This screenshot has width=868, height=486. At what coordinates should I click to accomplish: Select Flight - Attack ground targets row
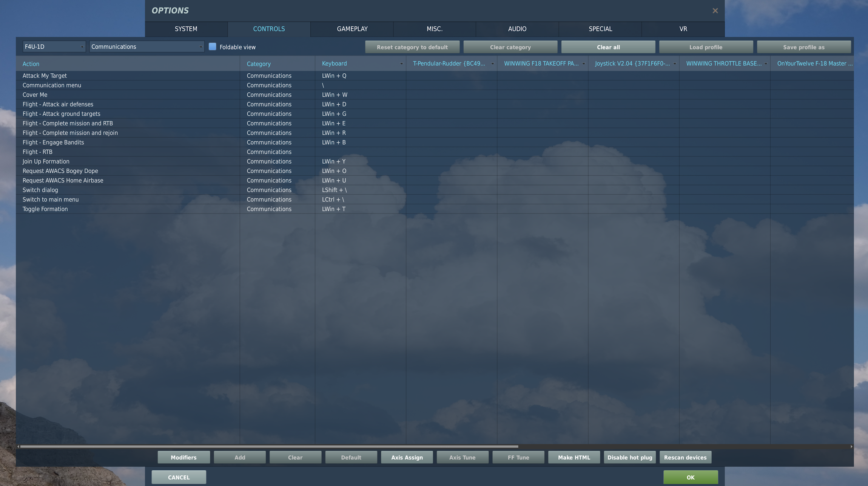click(x=435, y=114)
